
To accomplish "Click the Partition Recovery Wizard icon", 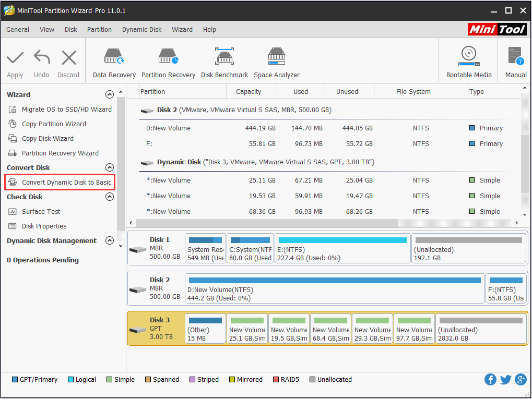I will coord(13,153).
